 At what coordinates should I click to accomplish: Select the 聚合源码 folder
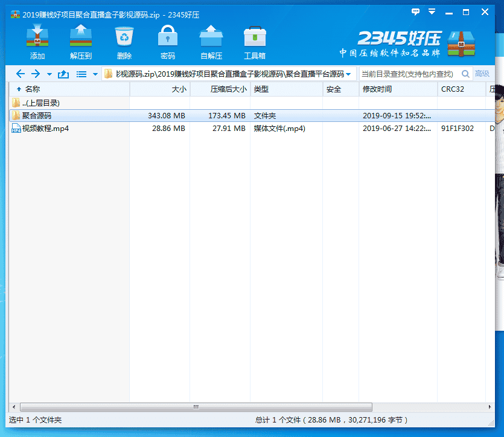tap(252, 116)
